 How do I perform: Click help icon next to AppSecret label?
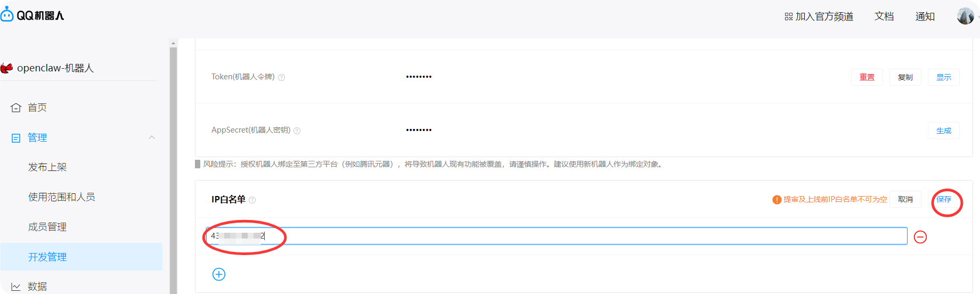coord(297,130)
